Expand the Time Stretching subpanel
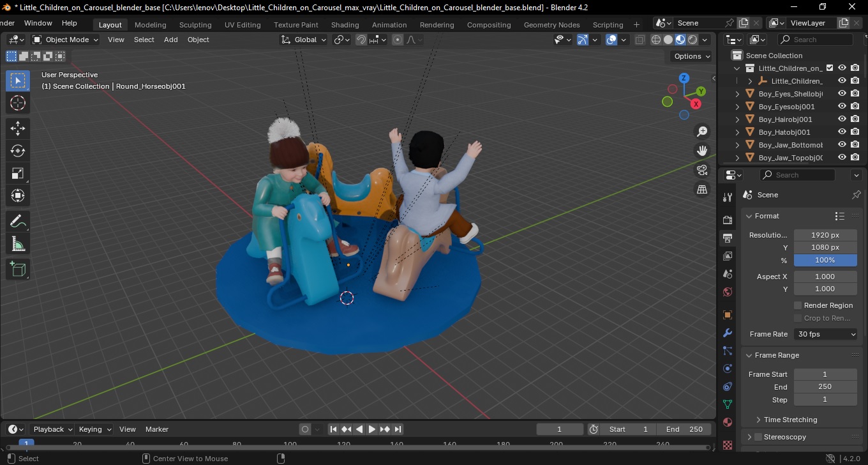The height and width of the screenshot is (465, 868). click(x=758, y=420)
